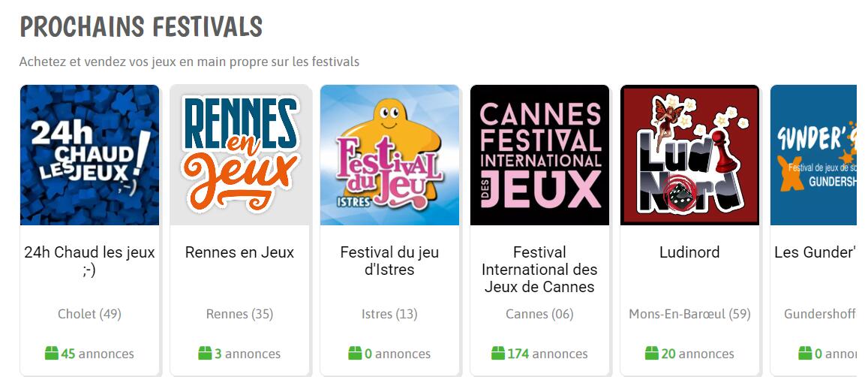Click the green box icon beside 45 annonces
The width and height of the screenshot is (868, 377).
point(52,353)
